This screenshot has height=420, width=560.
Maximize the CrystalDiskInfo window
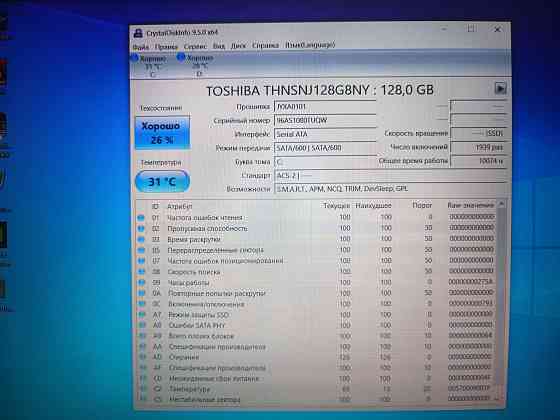(471, 29)
